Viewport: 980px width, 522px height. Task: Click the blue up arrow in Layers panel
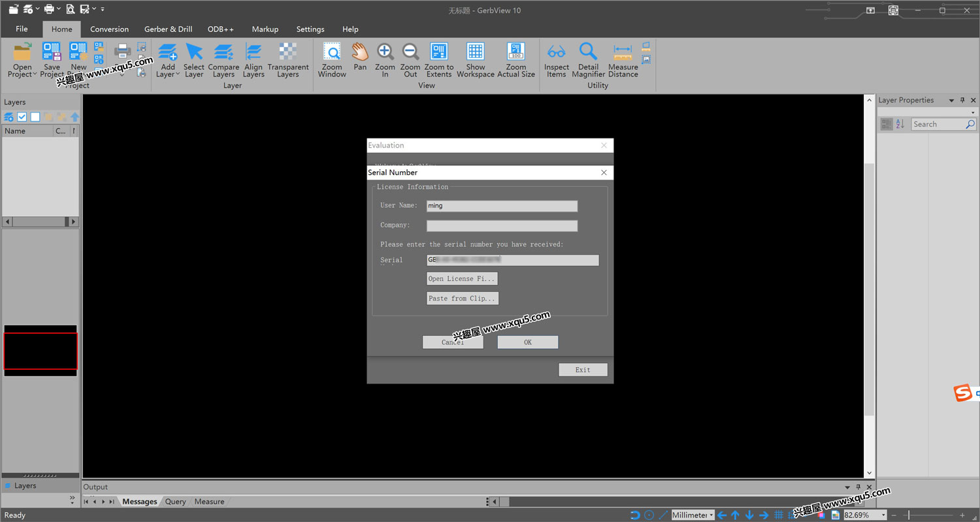click(74, 117)
